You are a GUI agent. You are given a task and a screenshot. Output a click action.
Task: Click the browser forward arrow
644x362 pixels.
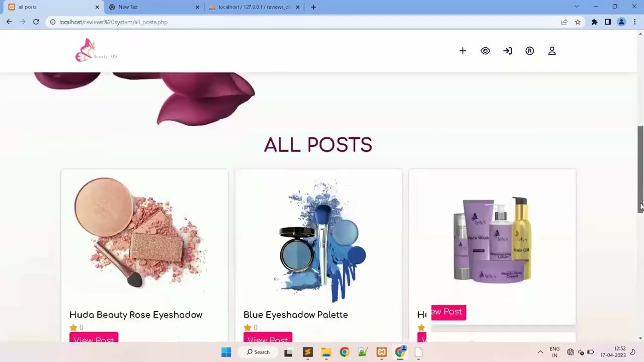[x=23, y=22]
